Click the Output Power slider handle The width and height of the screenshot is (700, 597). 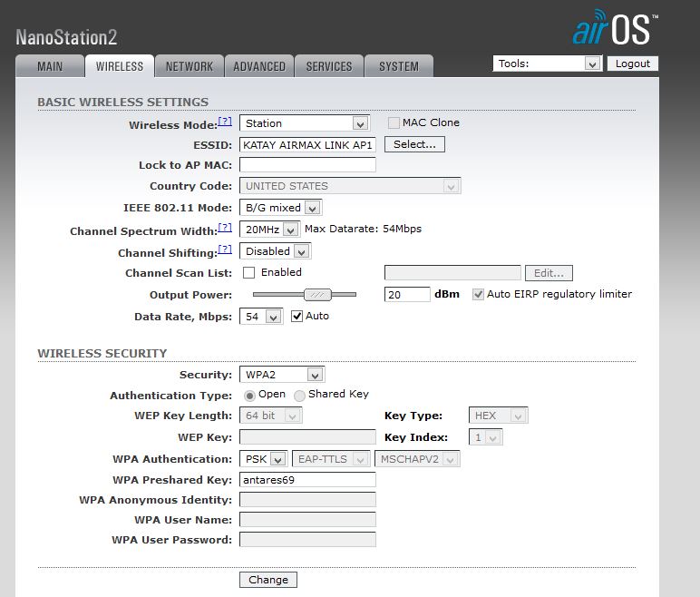click(x=317, y=295)
